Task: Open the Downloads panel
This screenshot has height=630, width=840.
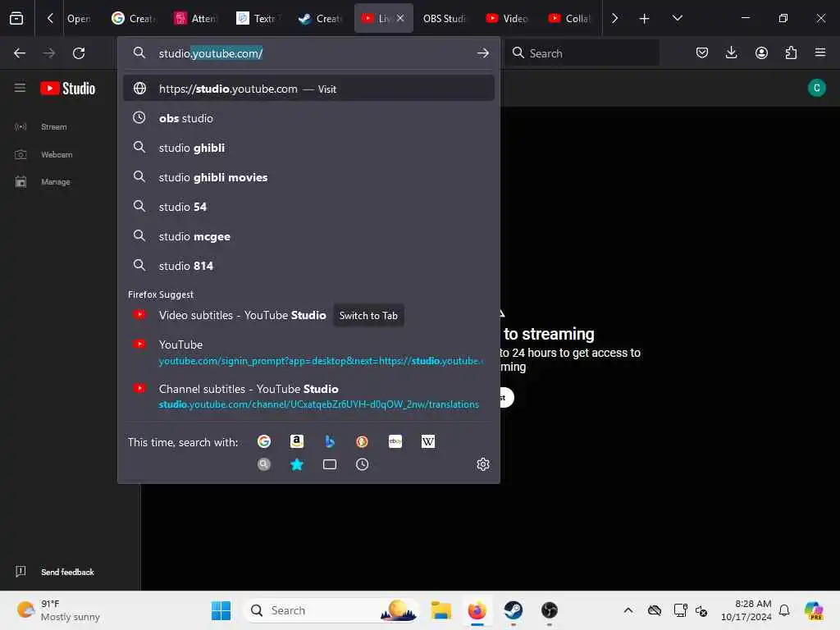Action: pyautogui.click(x=731, y=53)
